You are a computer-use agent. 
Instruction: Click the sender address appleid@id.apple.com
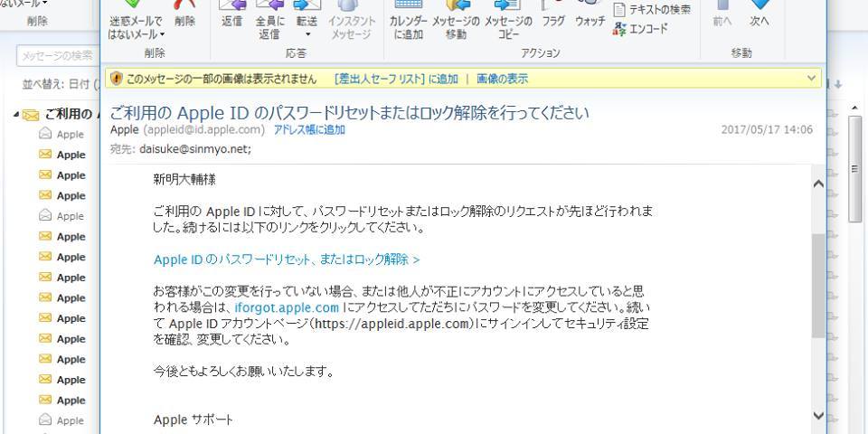tap(203, 130)
